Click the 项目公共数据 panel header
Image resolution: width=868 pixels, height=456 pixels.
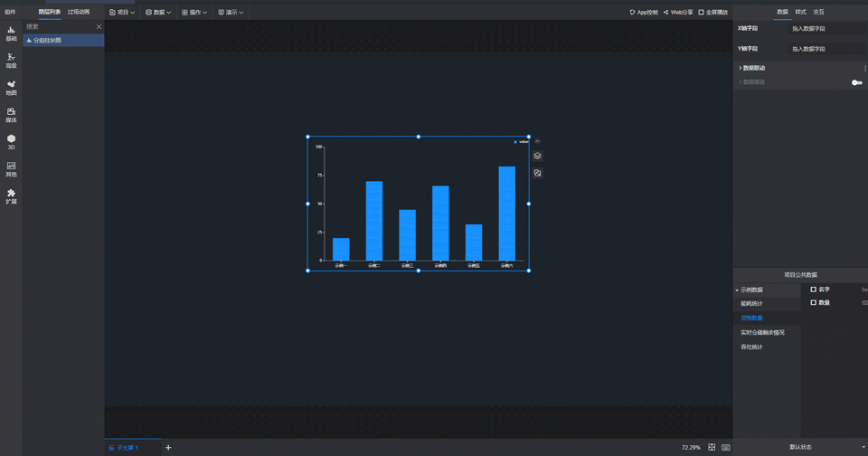[x=800, y=275]
